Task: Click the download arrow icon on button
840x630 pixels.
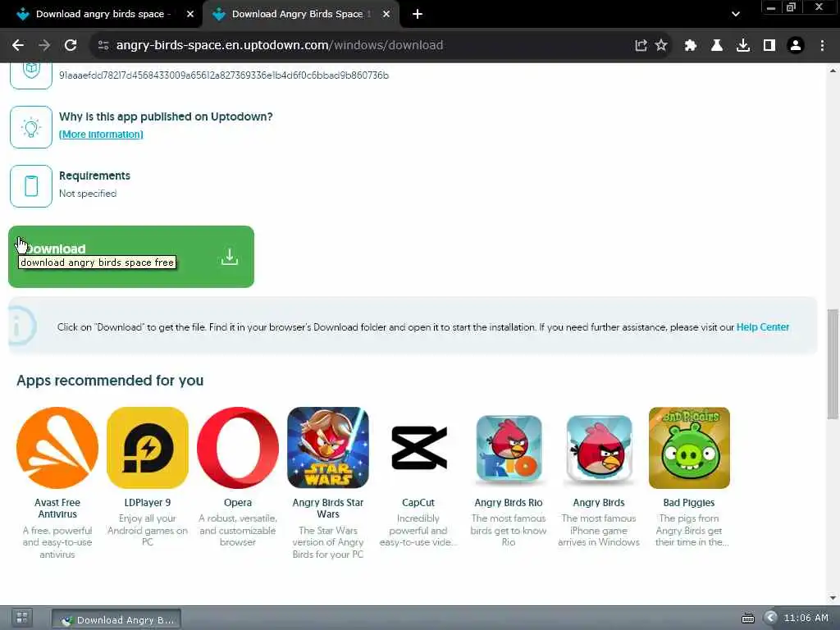Action: 230,257
